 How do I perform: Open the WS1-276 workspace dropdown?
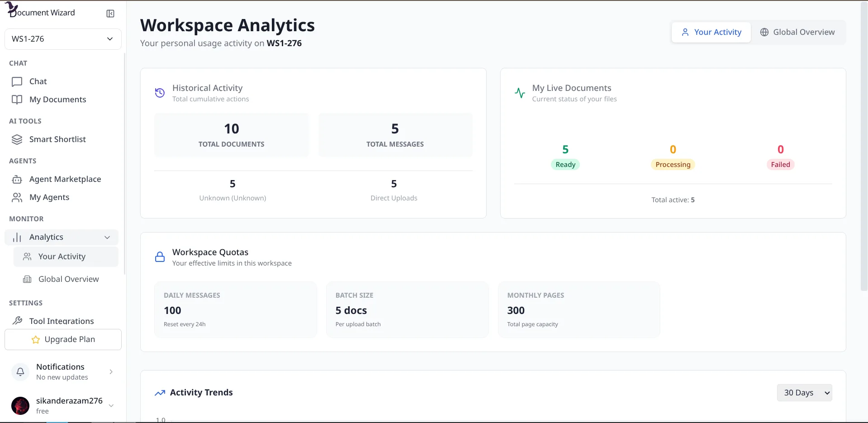tap(63, 39)
